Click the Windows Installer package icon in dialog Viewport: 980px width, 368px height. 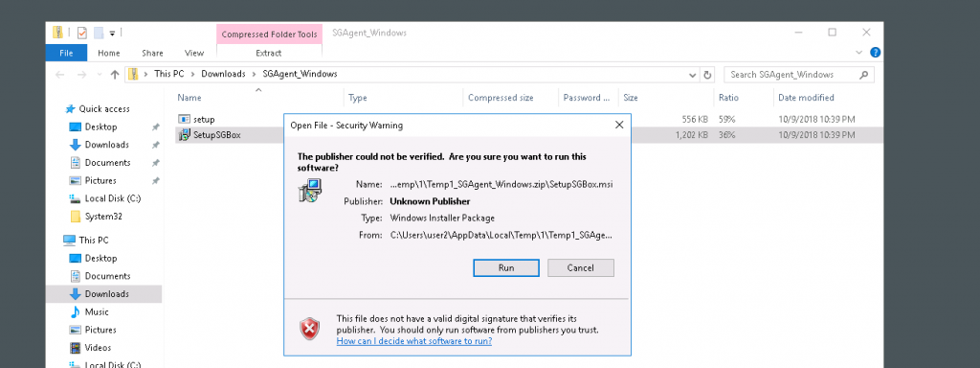310,191
